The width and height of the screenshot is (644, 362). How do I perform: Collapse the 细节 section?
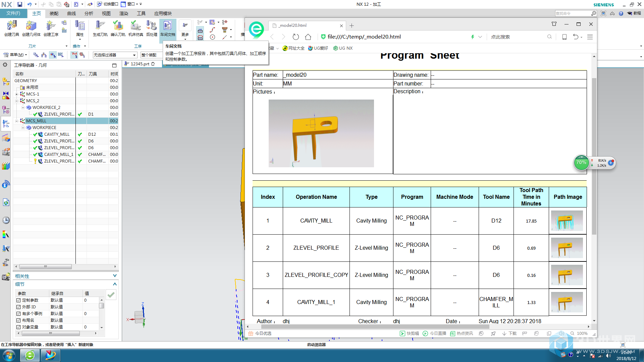click(x=115, y=284)
